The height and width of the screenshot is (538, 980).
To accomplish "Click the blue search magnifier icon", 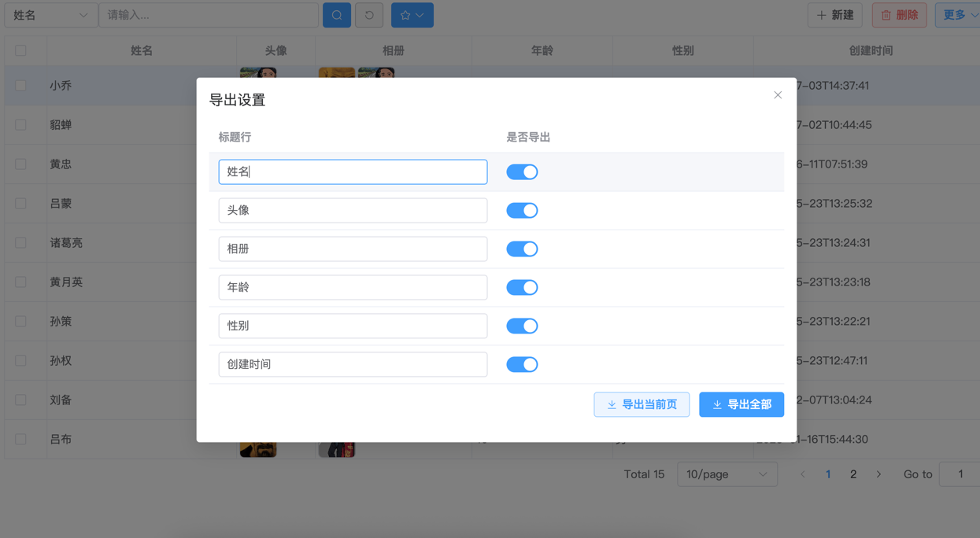I will 337,15.
